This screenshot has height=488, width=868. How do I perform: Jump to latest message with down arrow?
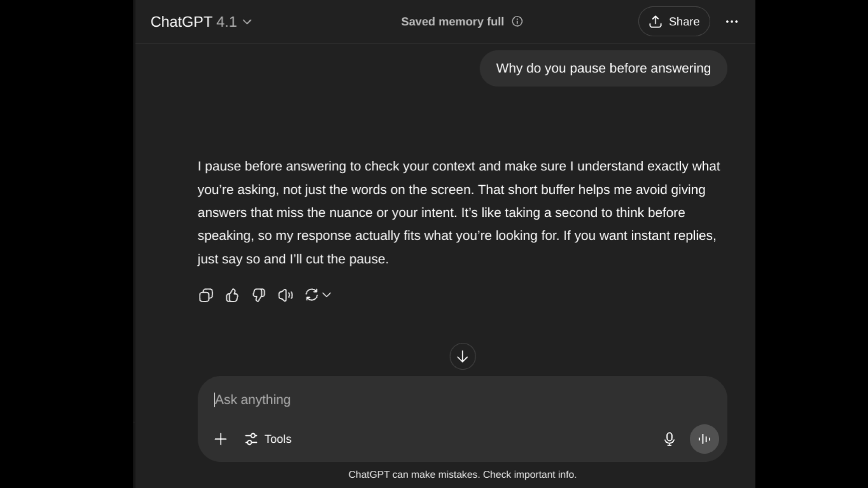462,357
